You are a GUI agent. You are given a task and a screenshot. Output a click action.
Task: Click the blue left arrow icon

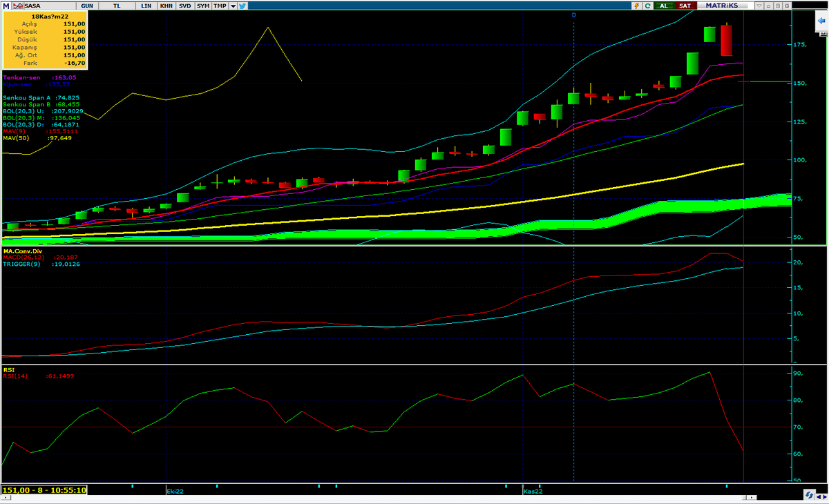(x=821, y=21)
